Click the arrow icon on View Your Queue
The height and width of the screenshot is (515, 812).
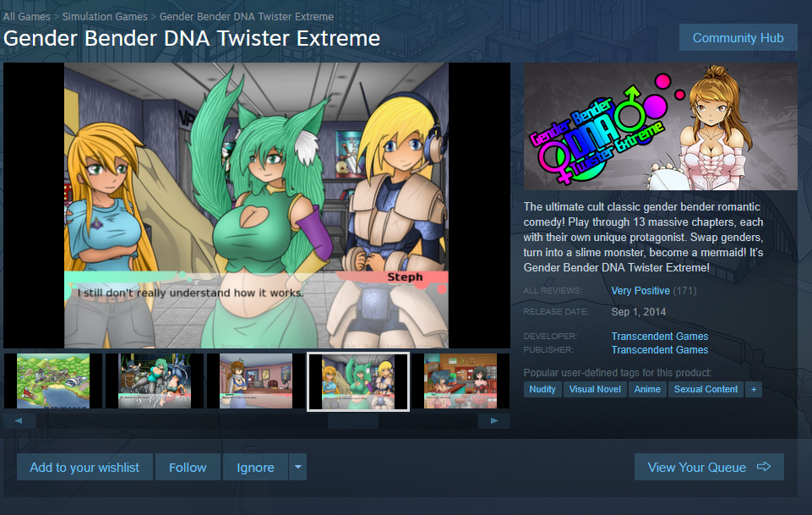[764, 467]
